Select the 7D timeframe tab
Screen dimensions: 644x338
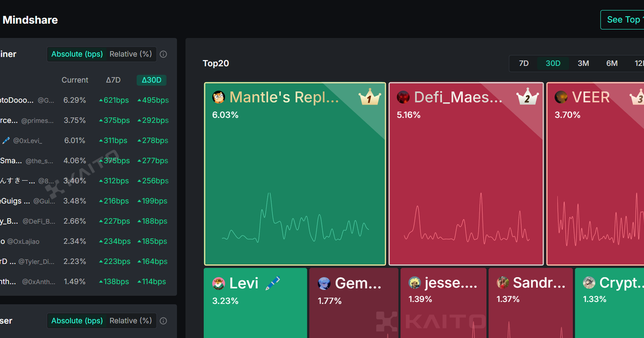click(524, 63)
